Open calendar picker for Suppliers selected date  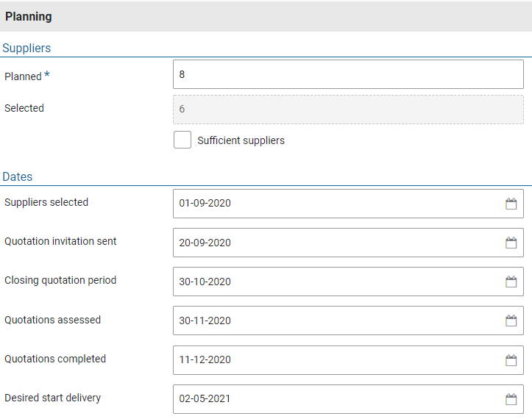511,204
